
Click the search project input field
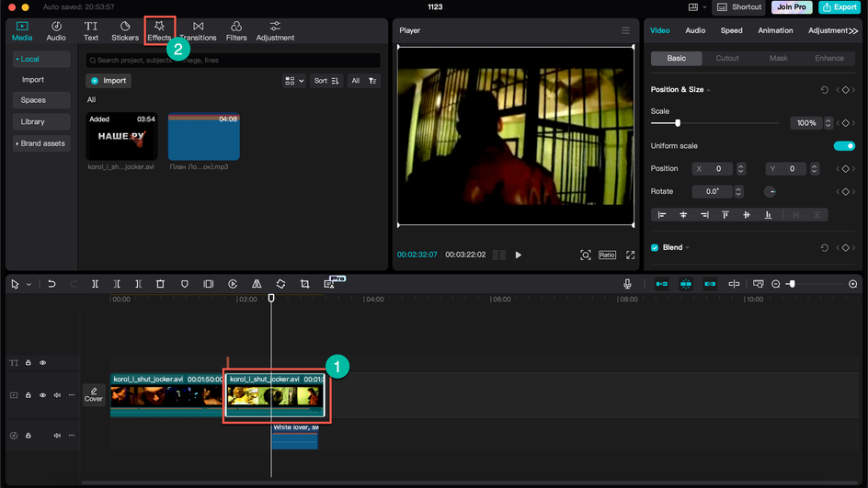233,61
